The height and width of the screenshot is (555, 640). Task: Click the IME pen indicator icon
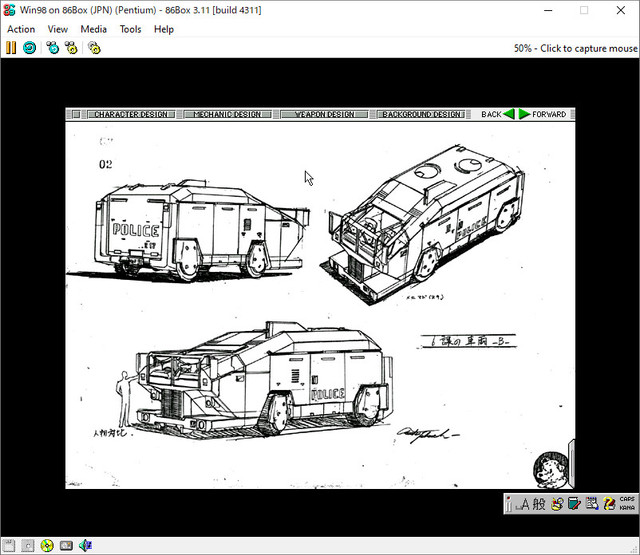(x=508, y=504)
